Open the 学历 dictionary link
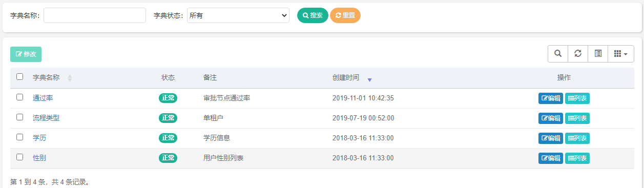This screenshot has width=644, height=188. pos(39,138)
